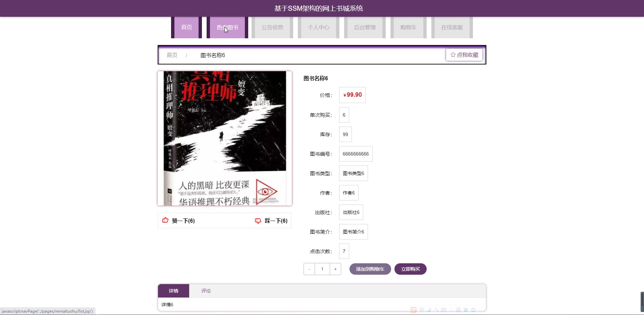Click the 库存 value 99
The image size is (644, 315).
click(x=345, y=134)
